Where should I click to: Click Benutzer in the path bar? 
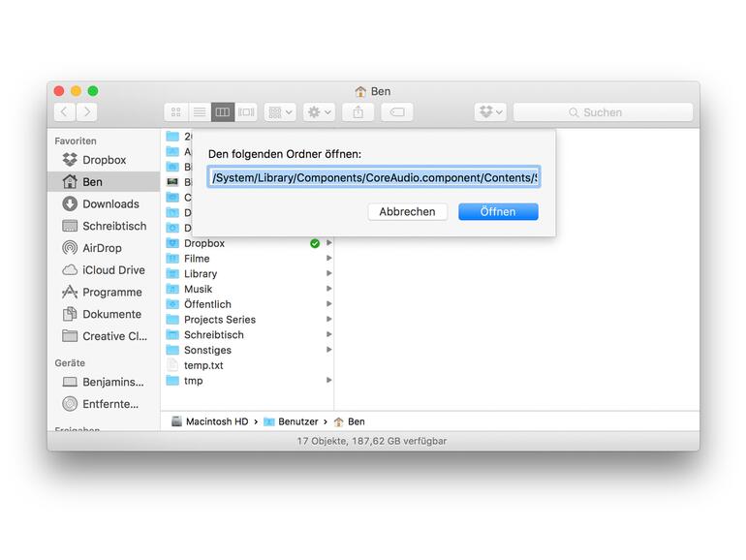291,421
